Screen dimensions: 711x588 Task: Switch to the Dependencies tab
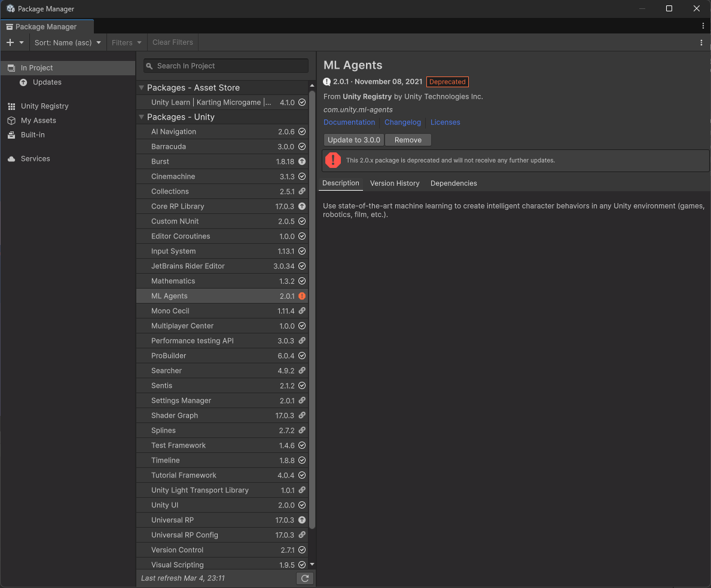453,183
